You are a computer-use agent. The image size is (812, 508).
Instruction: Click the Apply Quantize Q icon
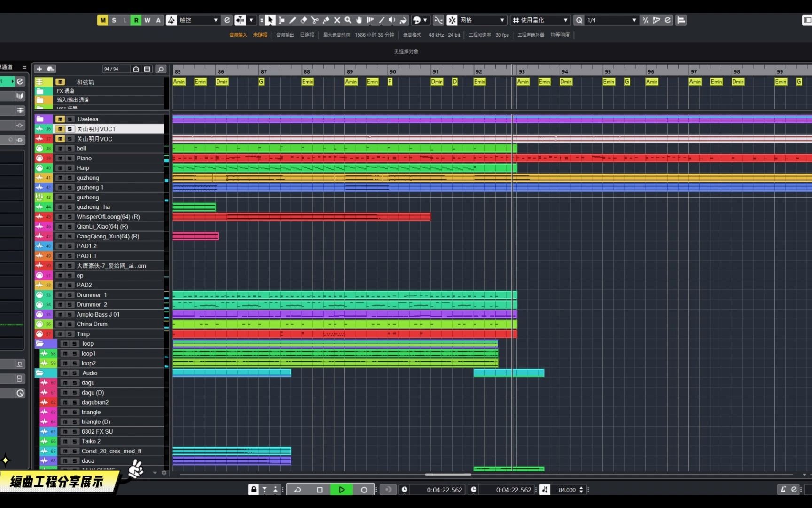tap(579, 20)
